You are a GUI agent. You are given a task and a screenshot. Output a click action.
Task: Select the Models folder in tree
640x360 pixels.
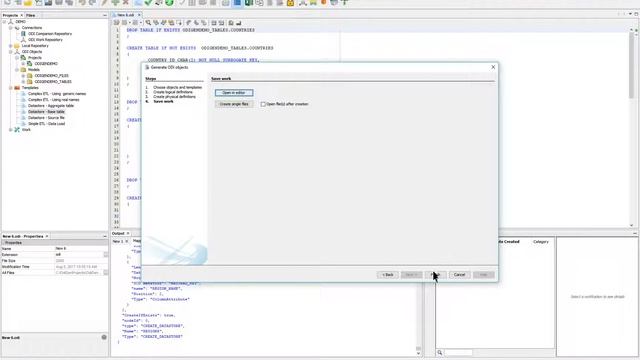(x=33, y=70)
